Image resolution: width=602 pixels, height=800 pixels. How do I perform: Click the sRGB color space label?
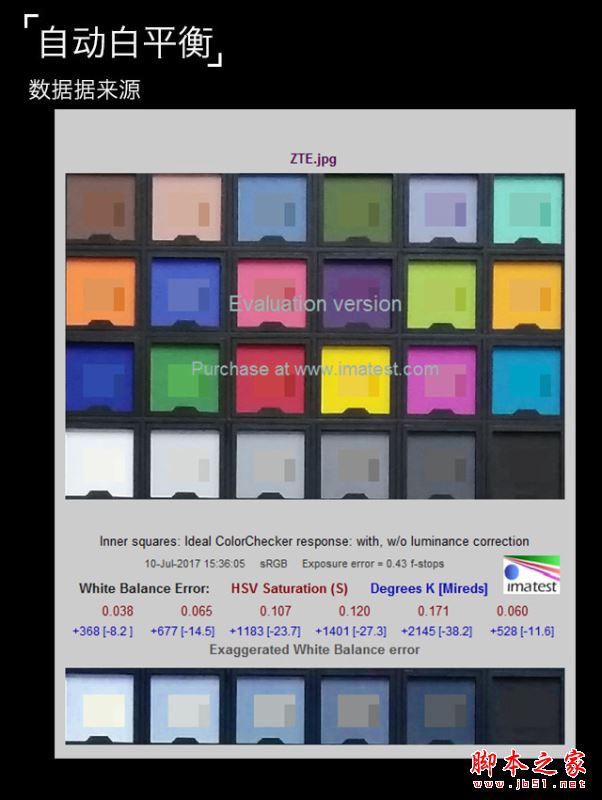[x=273, y=564]
